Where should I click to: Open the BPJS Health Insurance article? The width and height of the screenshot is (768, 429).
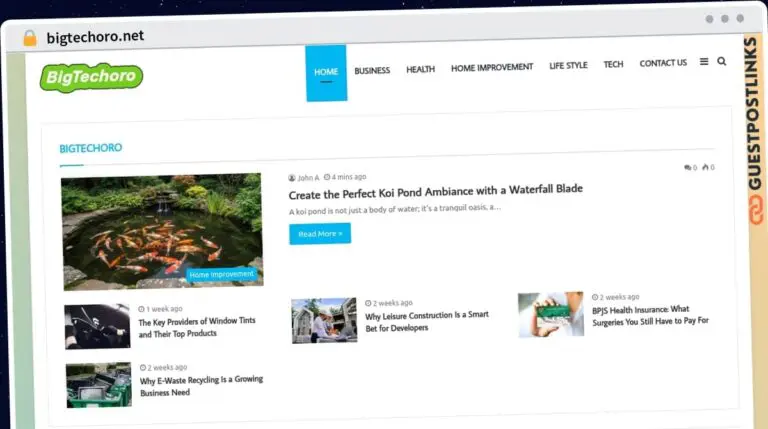coord(649,315)
